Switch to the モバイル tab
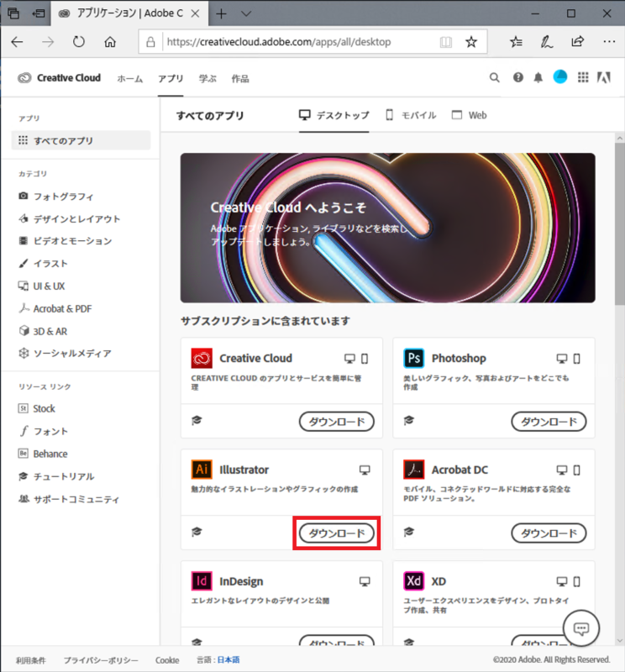Viewport: 625px width, 672px height. pos(410,115)
